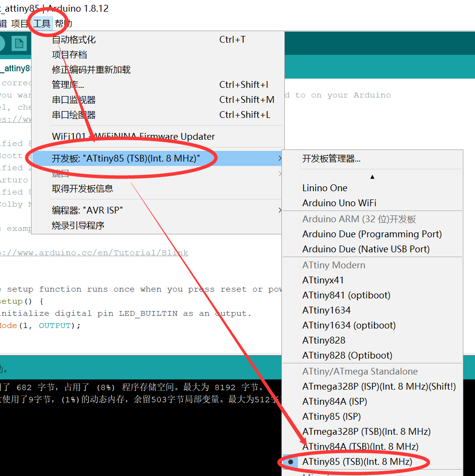The height and width of the screenshot is (476, 475).
Task: Expand the 编程器 "AVR ISP" submenu
Action: pos(158,210)
